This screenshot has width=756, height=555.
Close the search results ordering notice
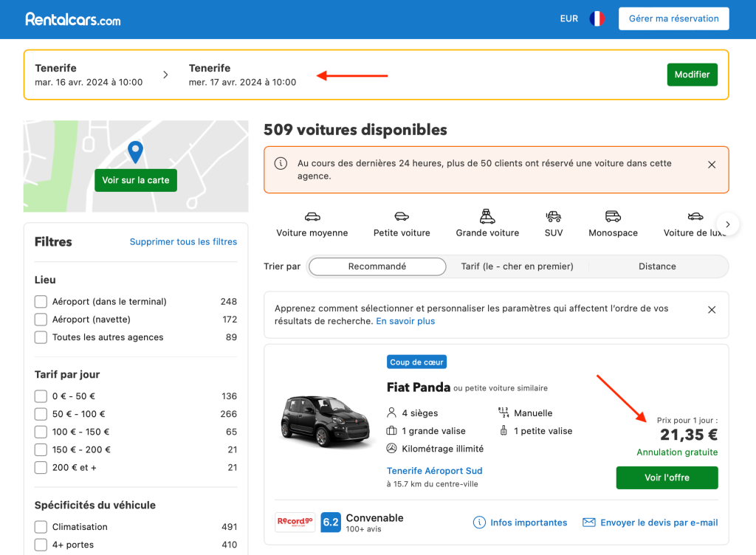pos(712,310)
